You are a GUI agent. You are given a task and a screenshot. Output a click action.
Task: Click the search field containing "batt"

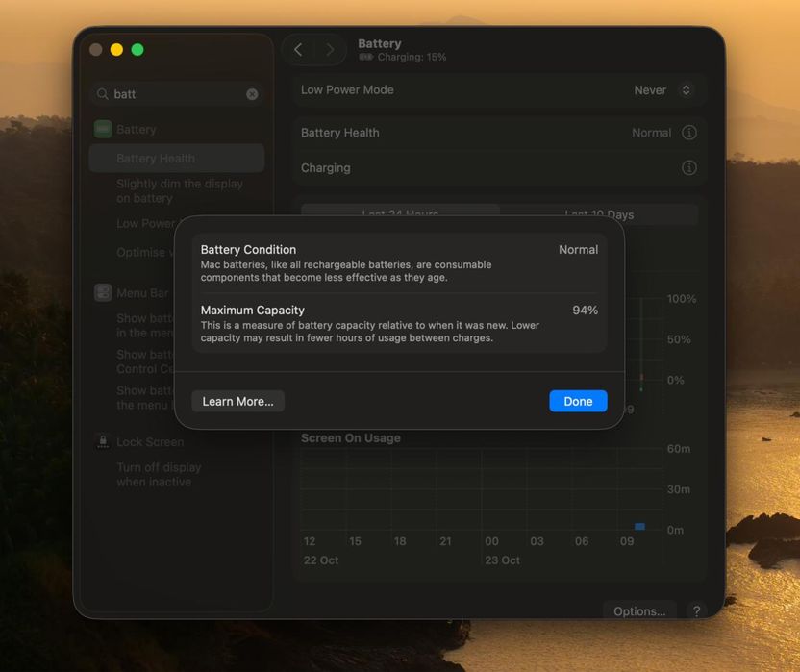point(177,94)
